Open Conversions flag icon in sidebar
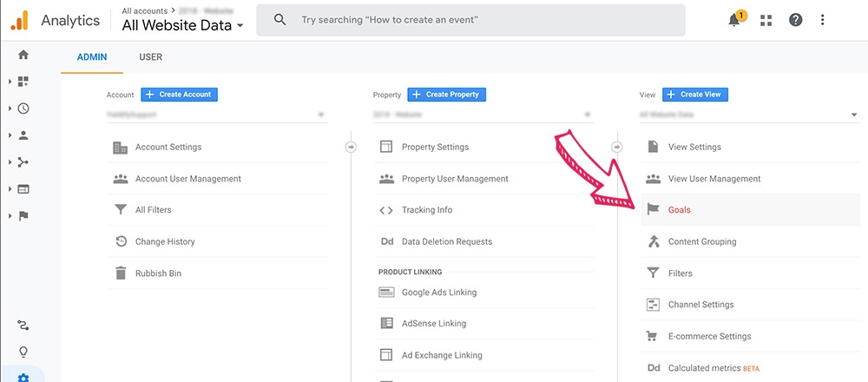868x382 pixels. tap(23, 216)
